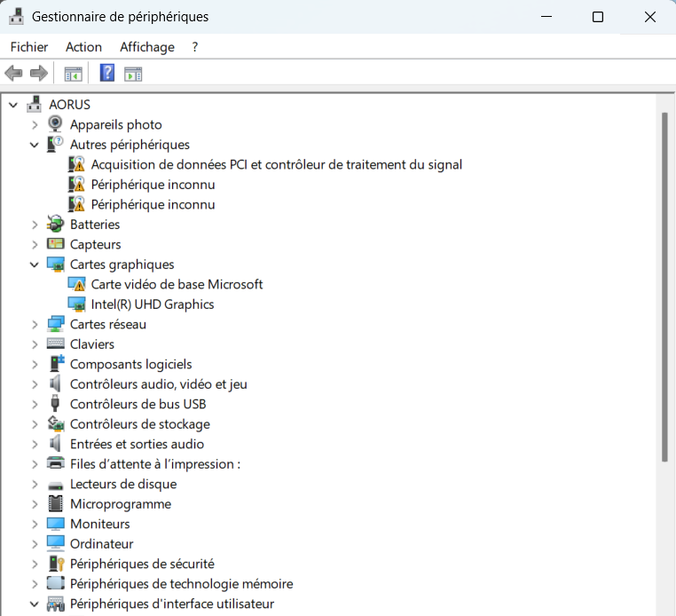Select Intel(R) UHD Graphics device
Screen dimensions: 676x616
[153, 304]
